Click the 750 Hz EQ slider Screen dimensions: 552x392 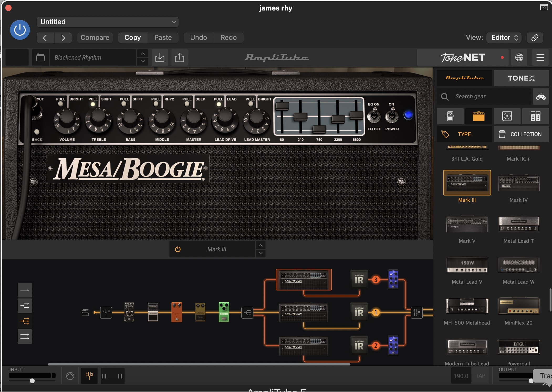click(319, 129)
